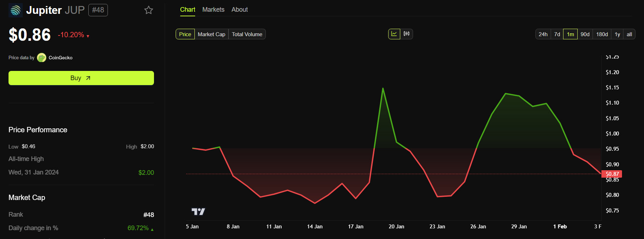Image resolution: width=644 pixels, height=239 pixels.
Task: Select the 24h time range
Action: pos(543,34)
